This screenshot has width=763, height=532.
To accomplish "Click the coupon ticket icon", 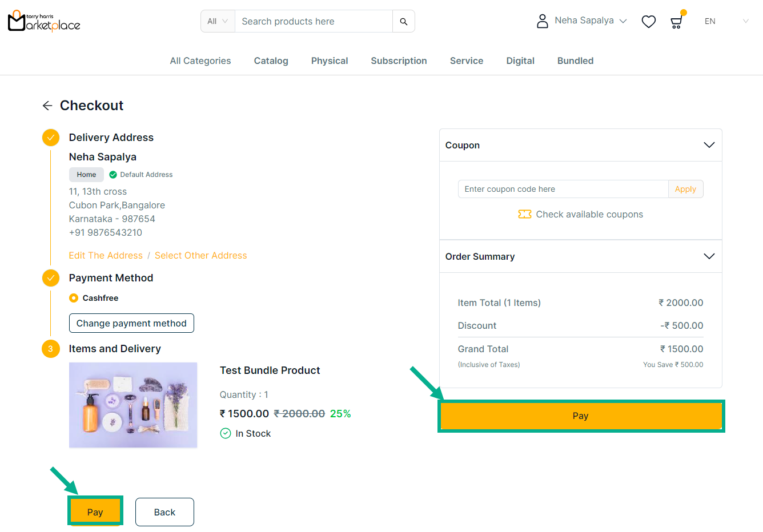I will [524, 214].
